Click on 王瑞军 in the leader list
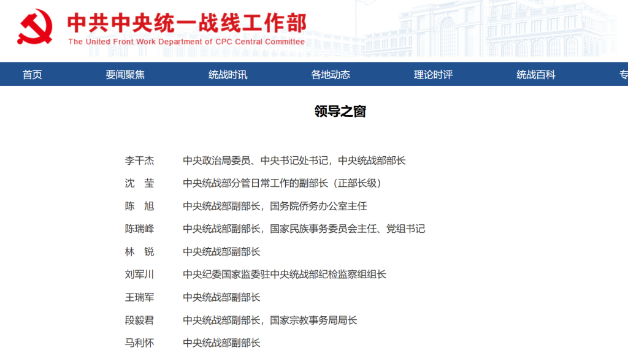 139,297
